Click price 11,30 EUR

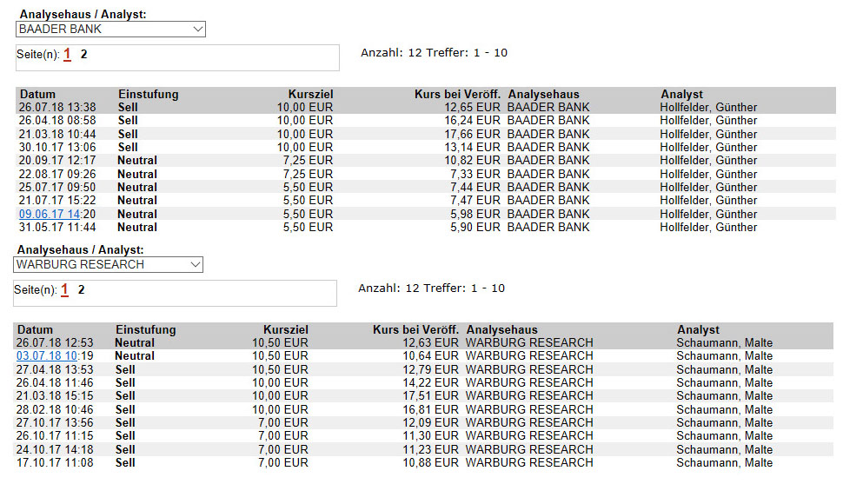click(x=431, y=435)
